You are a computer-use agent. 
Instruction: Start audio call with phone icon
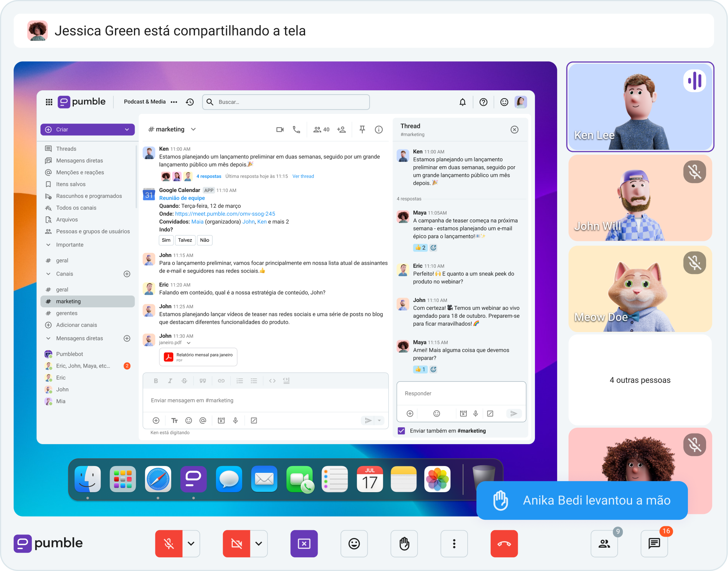pyautogui.click(x=296, y=129)
